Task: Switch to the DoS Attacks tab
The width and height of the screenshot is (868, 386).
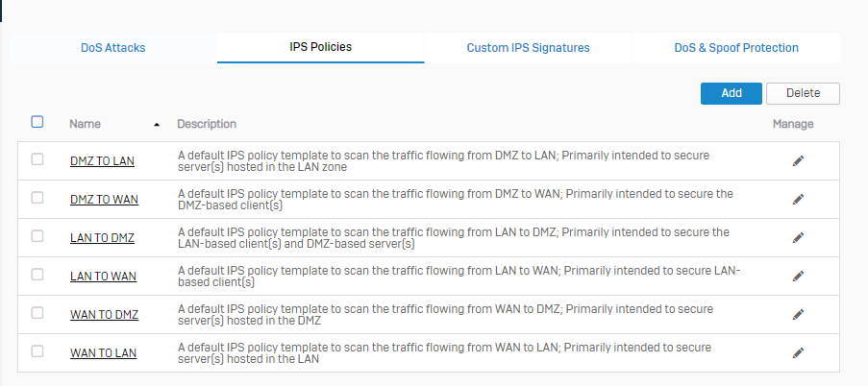Action: pos(113,47)
